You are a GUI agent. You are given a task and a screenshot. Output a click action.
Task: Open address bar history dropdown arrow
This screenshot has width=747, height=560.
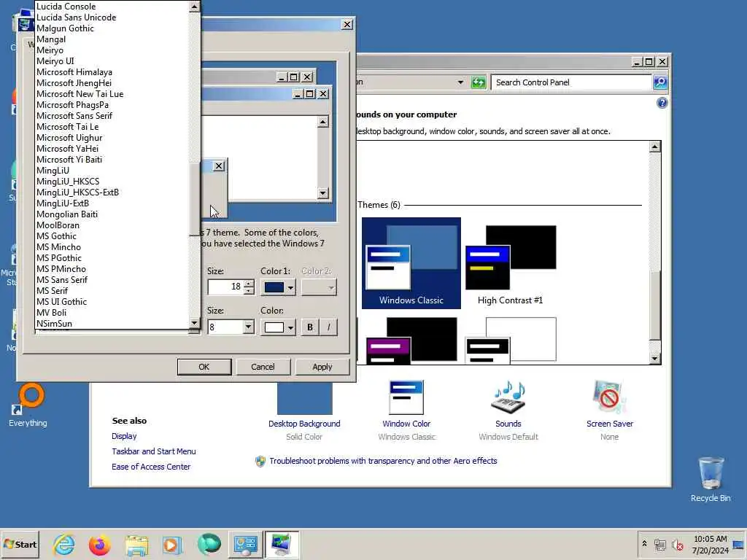pyautogui.click(x=460, y=82)
